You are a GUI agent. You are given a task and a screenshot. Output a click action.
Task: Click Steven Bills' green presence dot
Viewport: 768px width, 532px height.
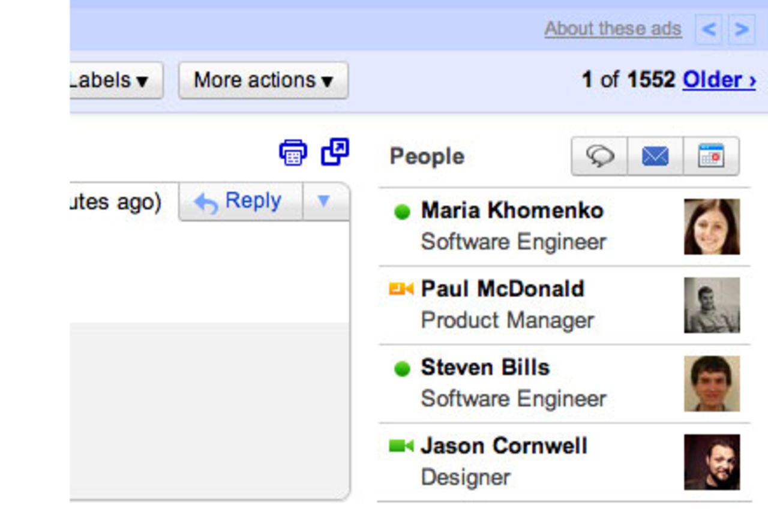click(403, 367)
